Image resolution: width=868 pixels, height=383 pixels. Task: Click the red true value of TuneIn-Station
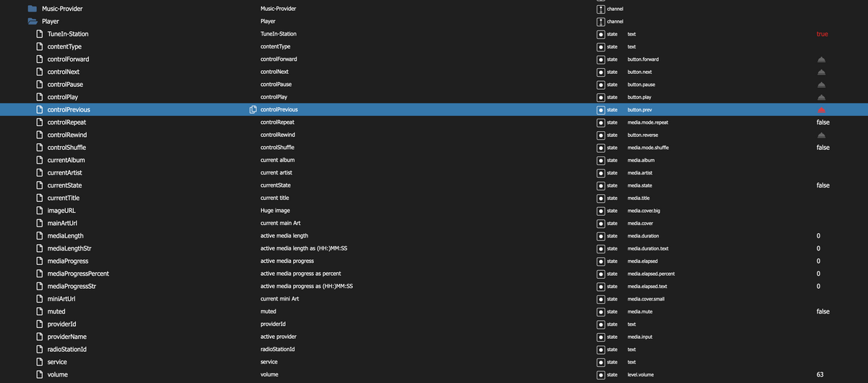click(x=822, y=34)
